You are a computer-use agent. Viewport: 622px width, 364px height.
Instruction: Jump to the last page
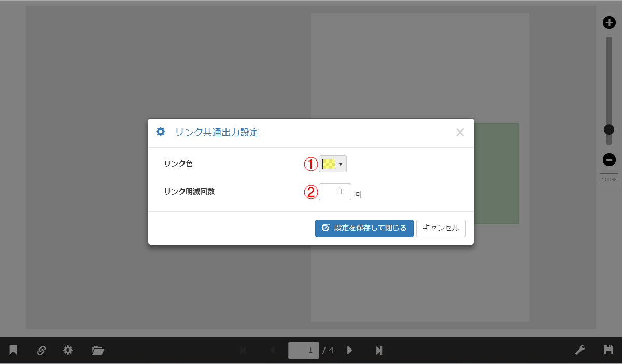pyautogui.click(x=379, y=351)
